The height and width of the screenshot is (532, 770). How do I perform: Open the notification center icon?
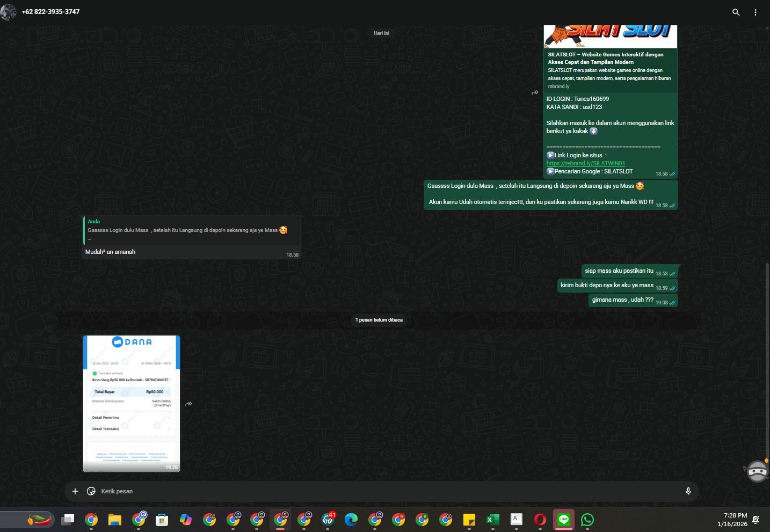[x=756, y=520]
